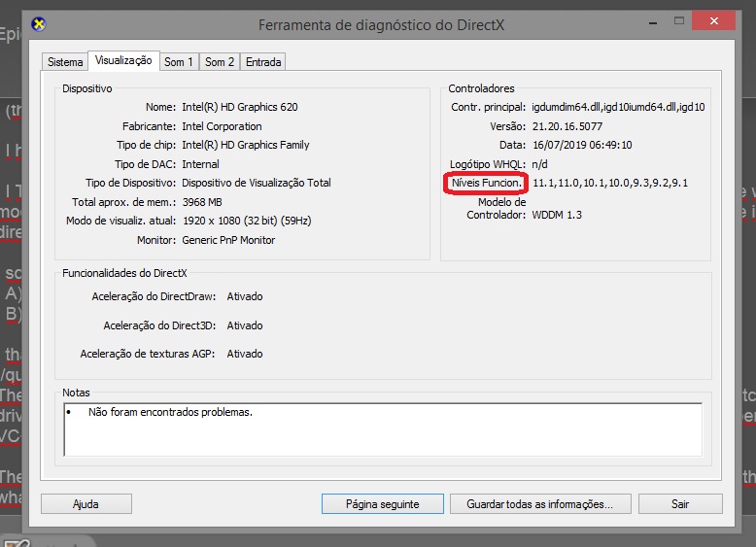Screen dimensions: 756x547
Task: Click the Não foram encontrados problemas note
Action: click(x=170, y=412)
